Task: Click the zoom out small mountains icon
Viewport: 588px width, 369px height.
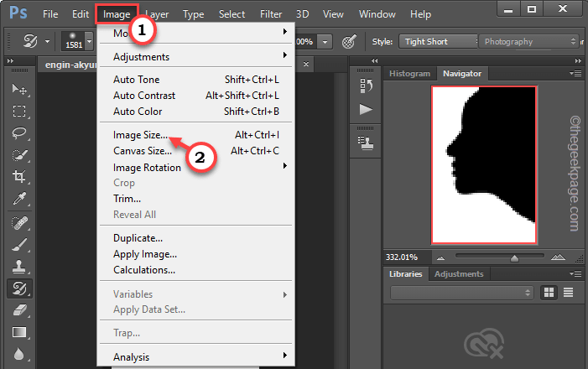Action: coord(440,257)
